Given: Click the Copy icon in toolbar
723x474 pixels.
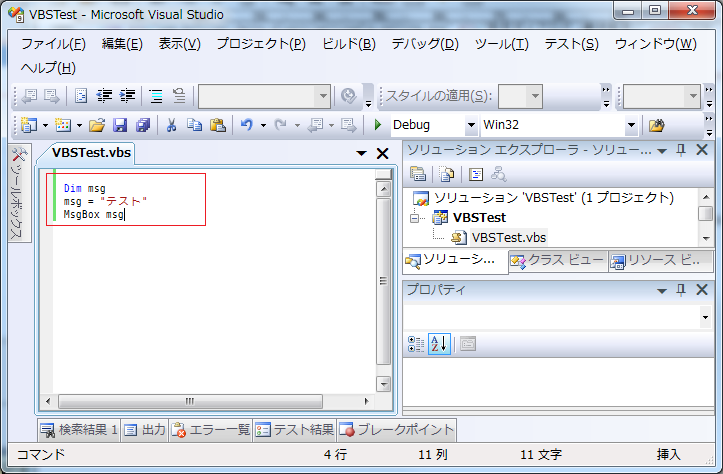Looking at the screenshot, I should tap(194, 124).
